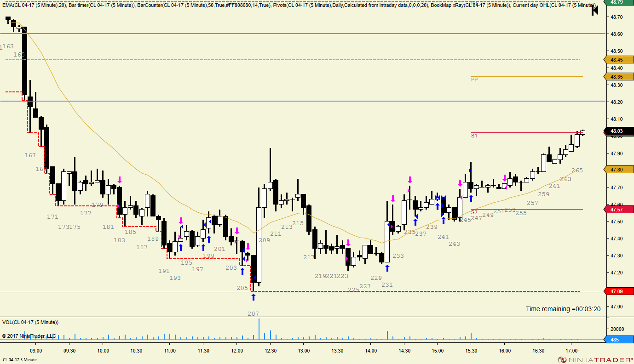
Task: Click the Time remaining bar timer text
Action: [x=563, y=309]
